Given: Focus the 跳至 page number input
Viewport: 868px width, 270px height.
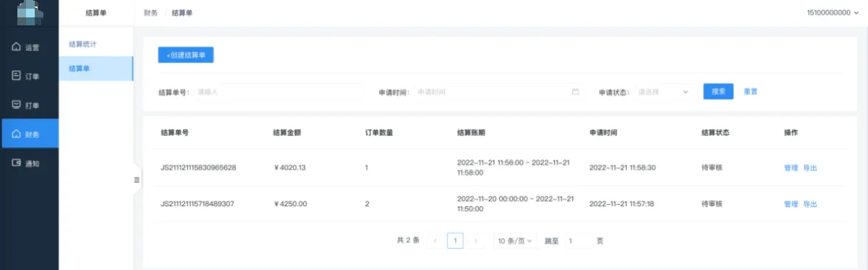Looking at the screenshot, I should point(576,240).
